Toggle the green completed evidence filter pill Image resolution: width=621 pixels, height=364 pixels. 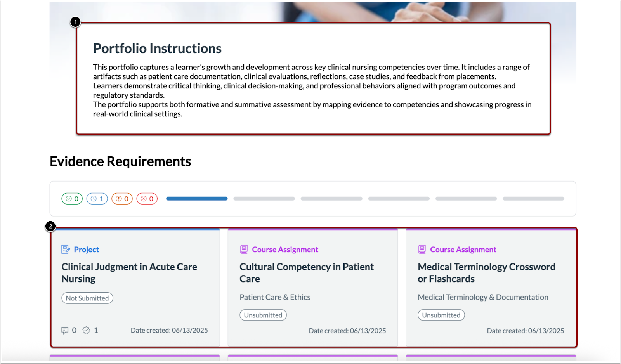(x=72, y=198)
